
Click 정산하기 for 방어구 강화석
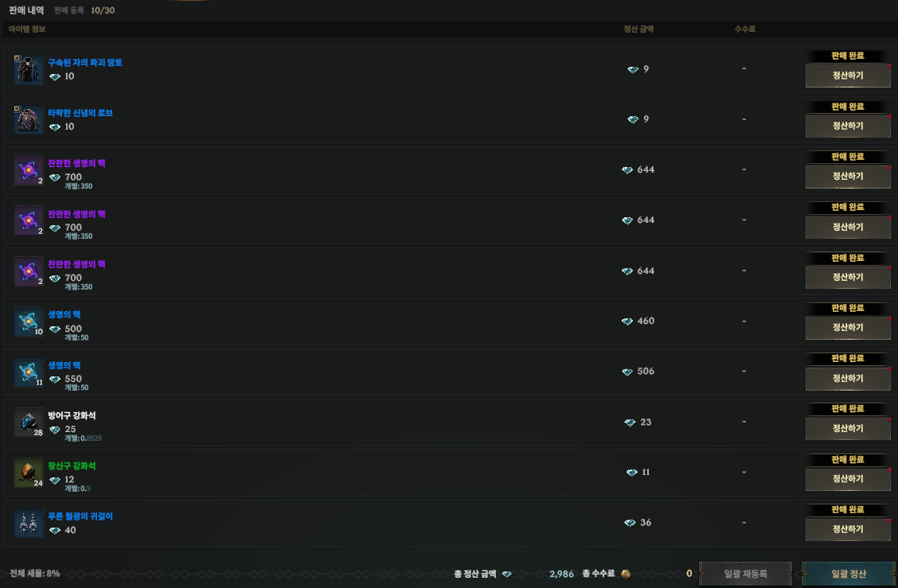(848, 428)
